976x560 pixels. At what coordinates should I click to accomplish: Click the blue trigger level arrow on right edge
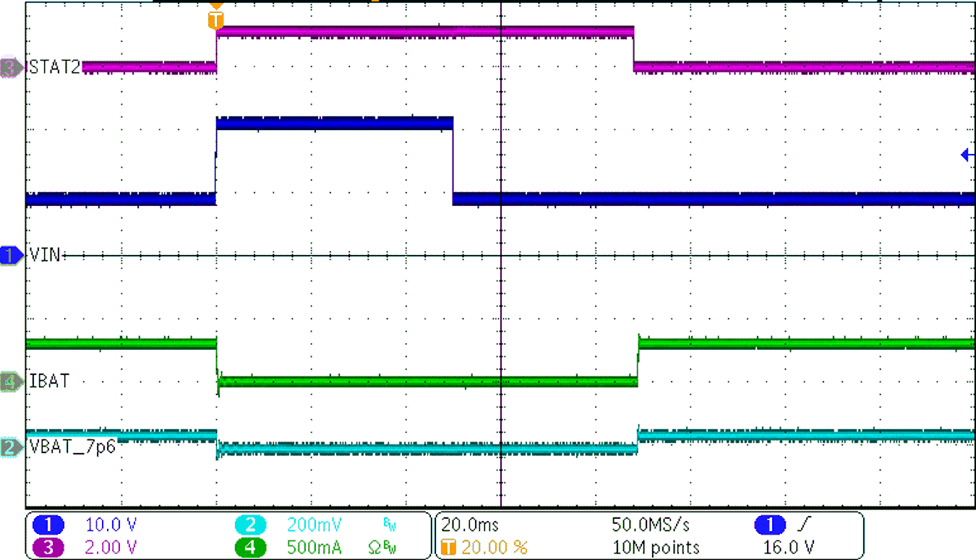pyautogui.click(x=967, y=154)
